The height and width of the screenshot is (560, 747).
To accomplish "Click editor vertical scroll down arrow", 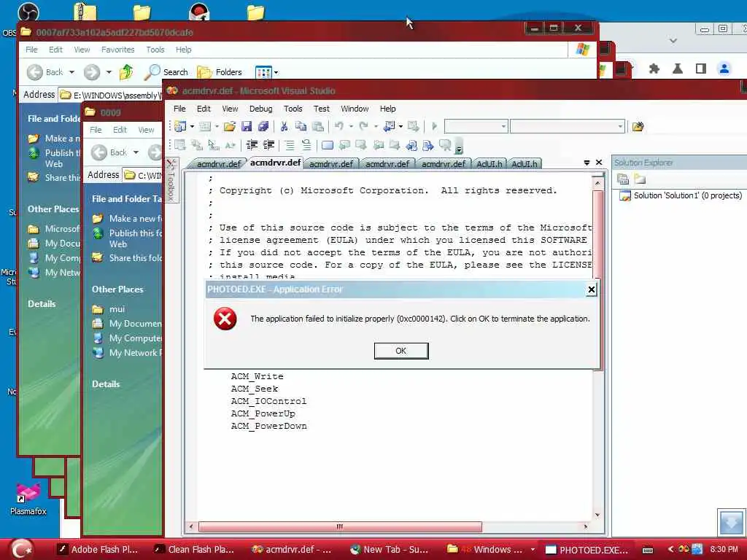I will coord(597,515).
